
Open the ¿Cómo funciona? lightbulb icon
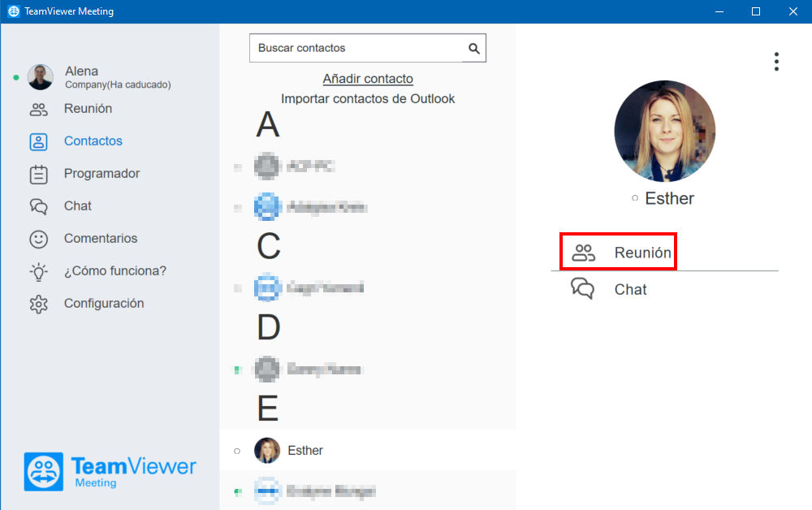click(x=39, y=271)
